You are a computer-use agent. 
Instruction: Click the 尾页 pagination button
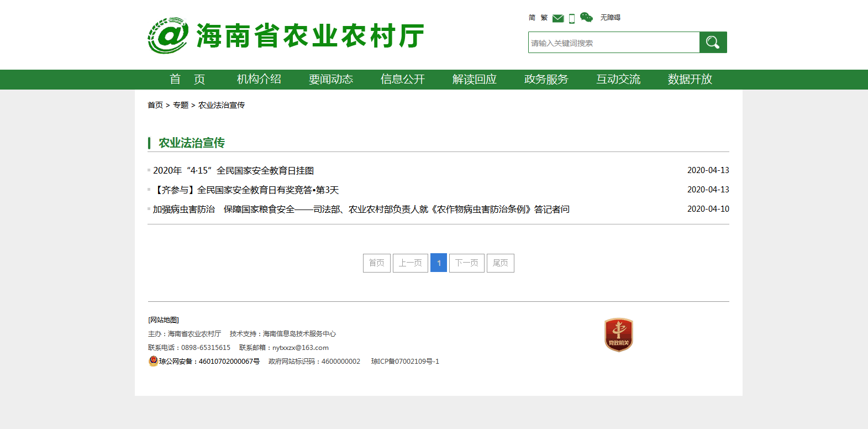pos(500,263)
